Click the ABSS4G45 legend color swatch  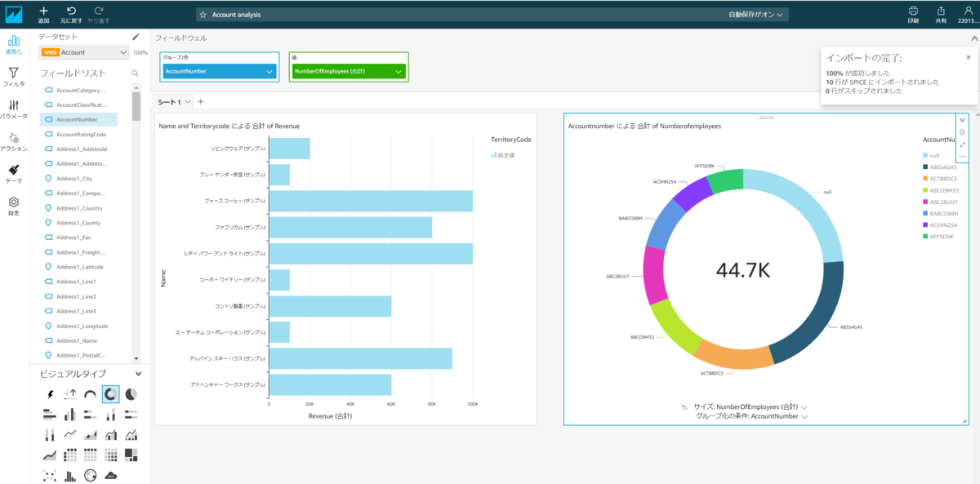[x=924, y=167]
